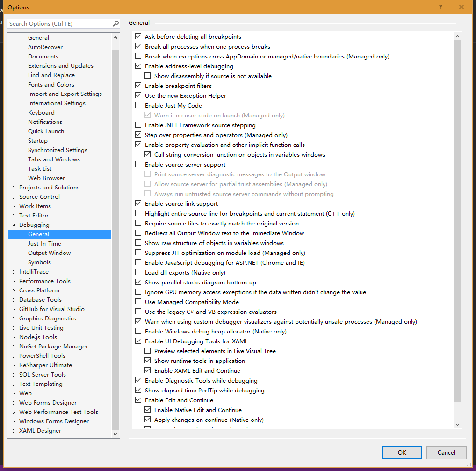Check 'Show disassembly if source is not available'
Image resolution: width=476 pixels, height=471 pixels.
coord(147,76)
